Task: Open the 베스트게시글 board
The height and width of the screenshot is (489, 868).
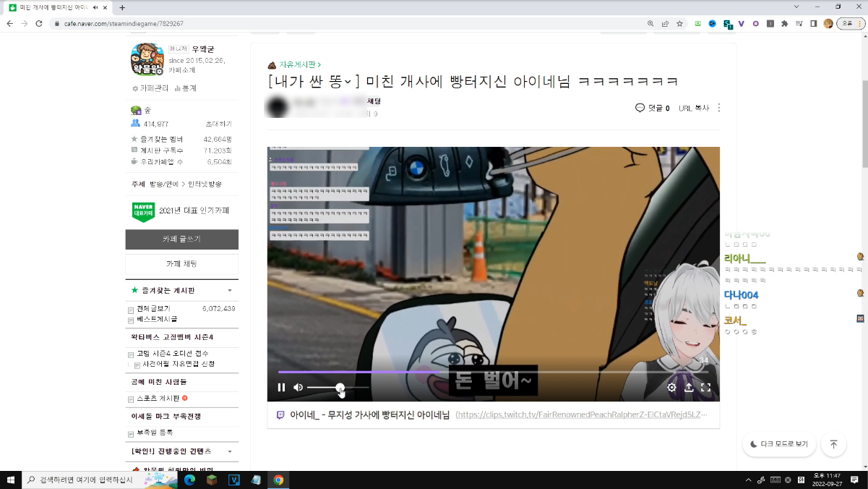Action: [157, 319]
